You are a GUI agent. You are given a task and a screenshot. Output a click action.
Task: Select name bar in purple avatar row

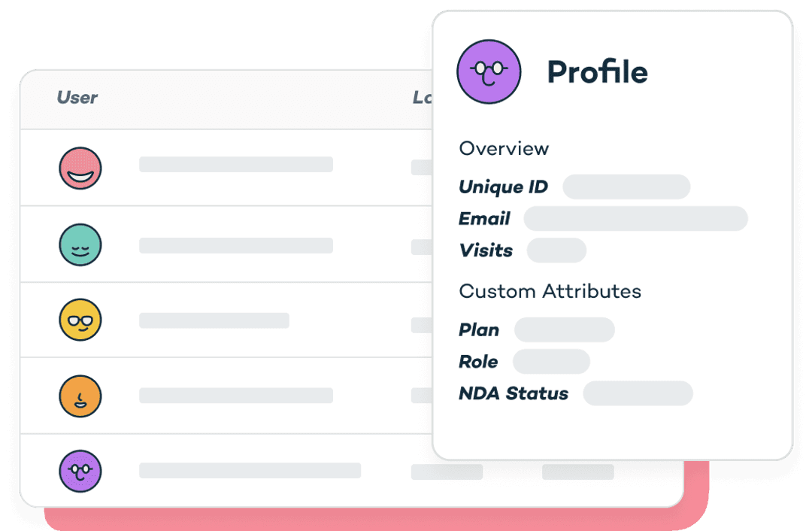250,470
